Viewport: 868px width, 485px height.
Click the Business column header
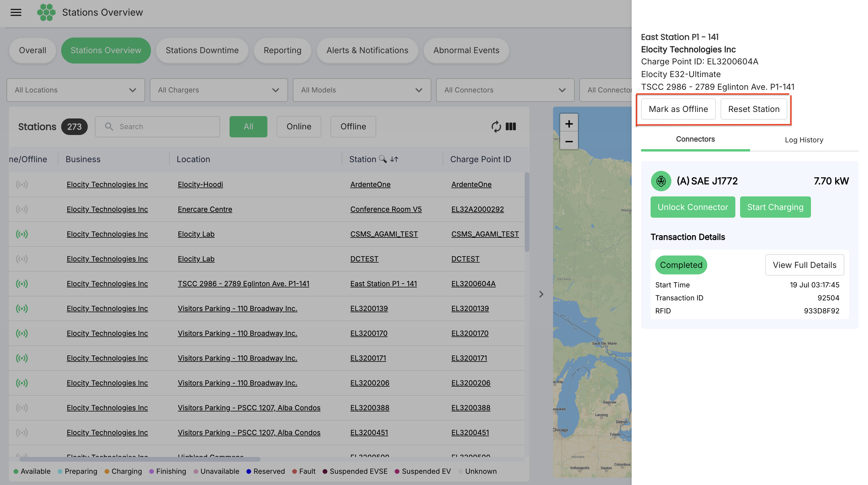coord(83,159)
